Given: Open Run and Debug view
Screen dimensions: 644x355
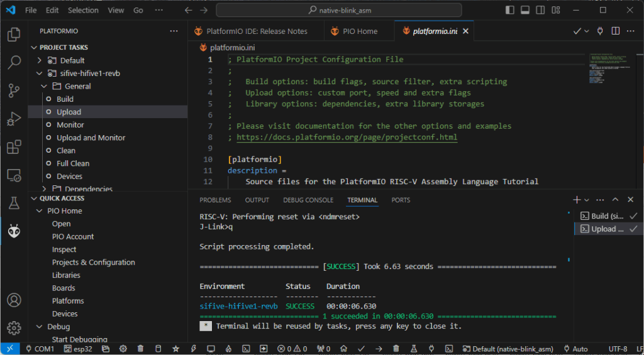Looking at the screenshot, I should click(14, 119).
